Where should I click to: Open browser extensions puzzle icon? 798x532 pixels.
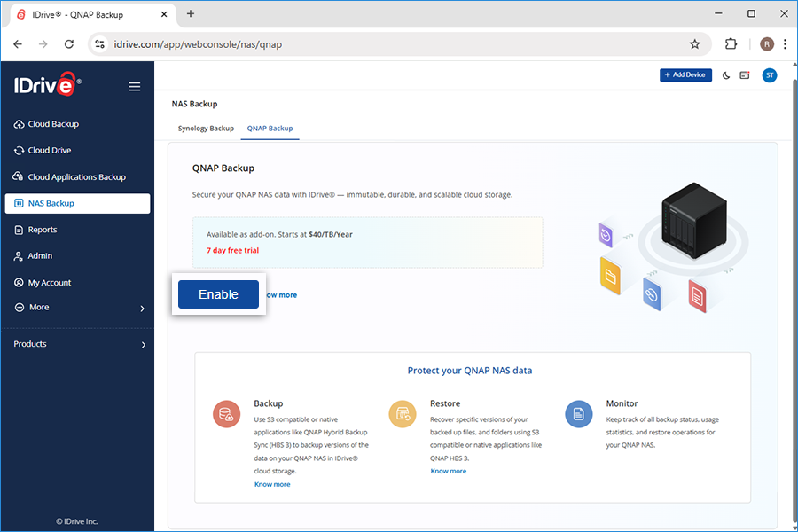pos(731,44)
